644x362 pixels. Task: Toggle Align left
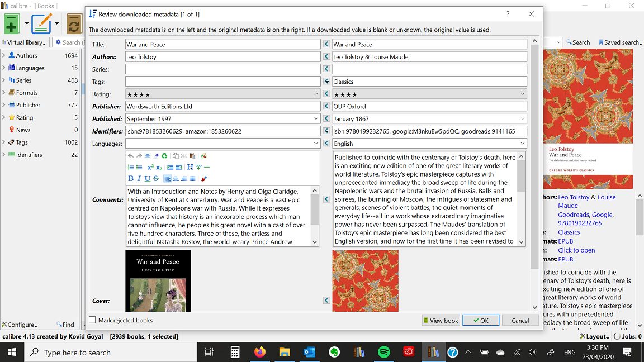(x=167, y=179)
